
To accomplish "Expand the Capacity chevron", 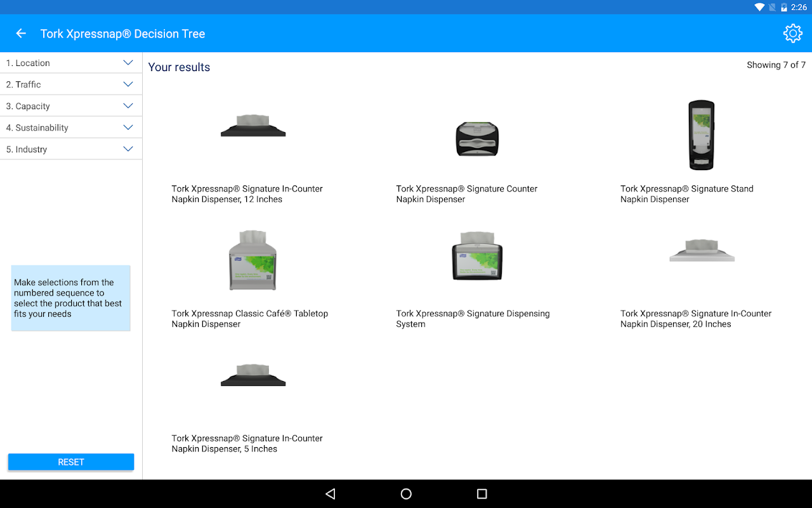I will 128,106.
